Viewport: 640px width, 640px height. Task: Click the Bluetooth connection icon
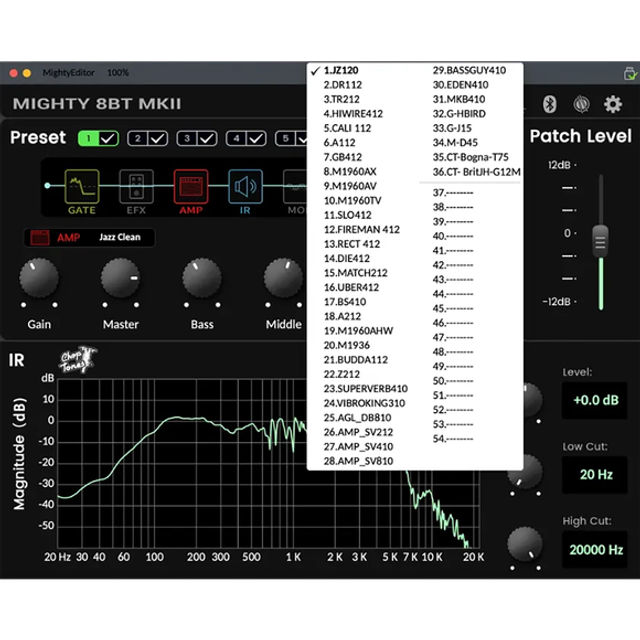click(549, 104)
